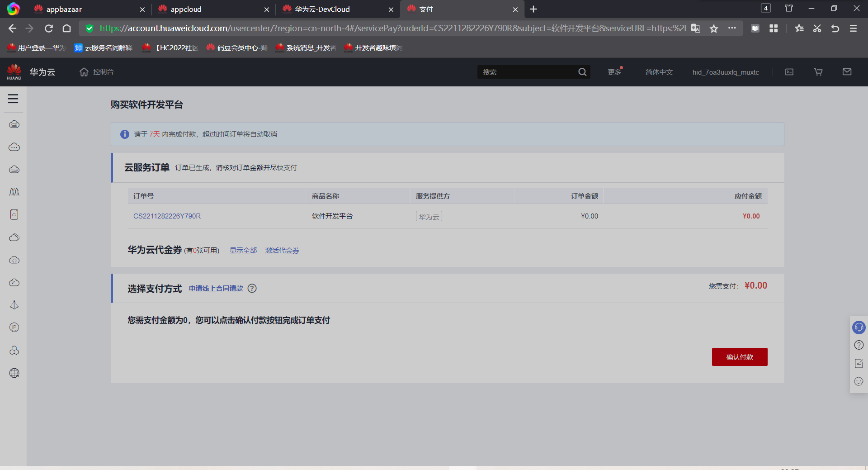Open the 系统消息_开发者 bookmark
The width and height of the screenshot is (868, 470).
click(x=306, y=47)
